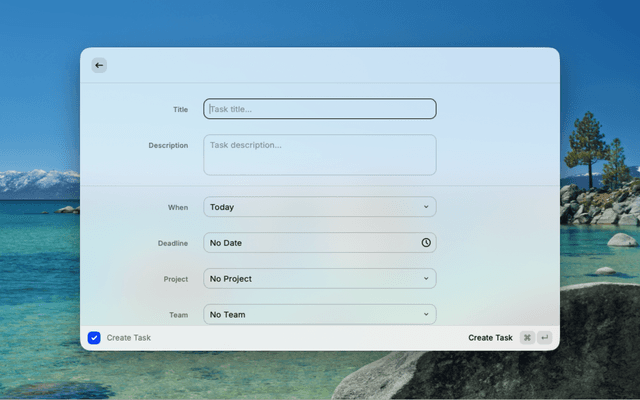Click the chevron arrow in the When field
The image size is (640, 400).
tap(426, 207)
